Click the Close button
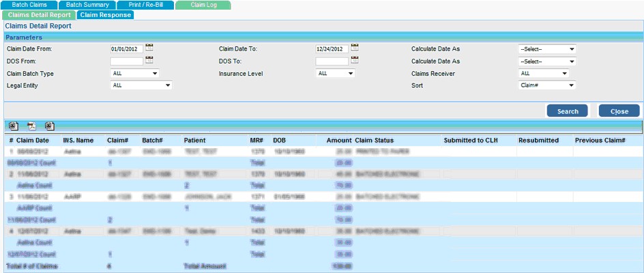 pos(619,111)
